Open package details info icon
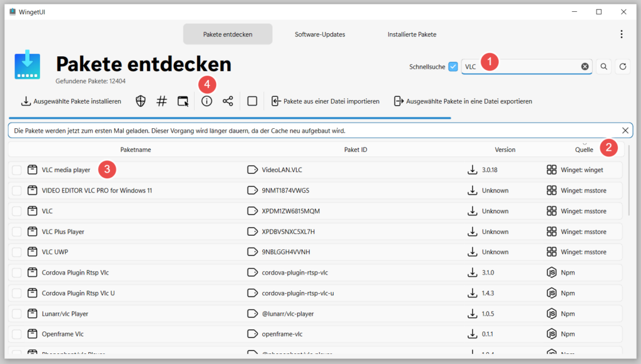641x364 pixels. pyautogui.click(x=207, y=101)
